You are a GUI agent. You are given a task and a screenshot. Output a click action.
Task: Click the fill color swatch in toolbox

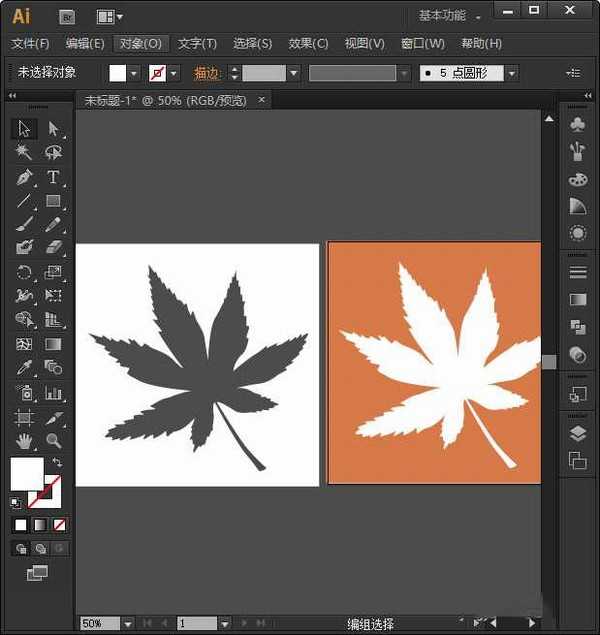point(26,474)
